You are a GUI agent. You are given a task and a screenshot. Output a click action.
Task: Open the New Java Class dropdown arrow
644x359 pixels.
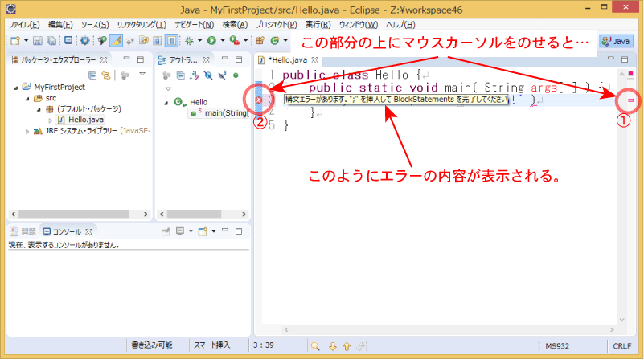285,41
